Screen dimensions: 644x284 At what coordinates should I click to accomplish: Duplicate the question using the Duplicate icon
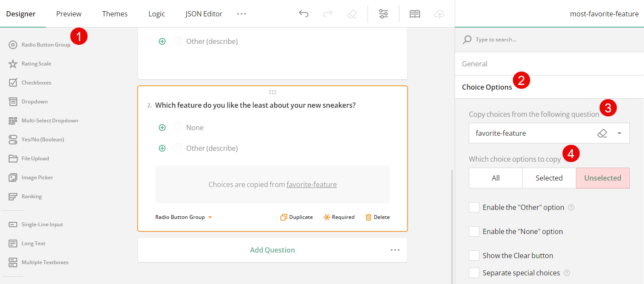[x=296, y=217]
